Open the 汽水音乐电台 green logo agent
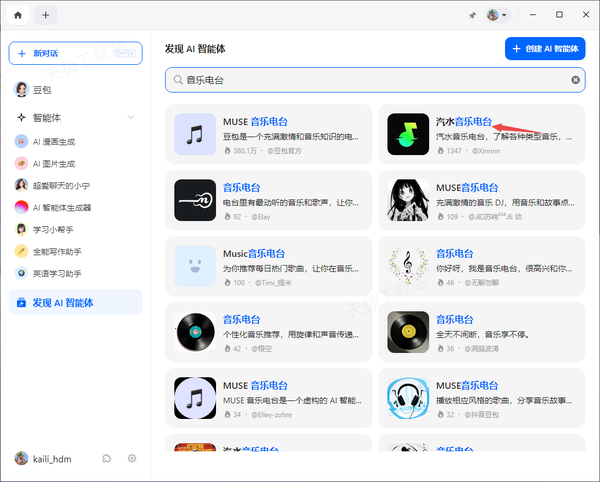Screen dimensions: 600x482 (408, 134)
